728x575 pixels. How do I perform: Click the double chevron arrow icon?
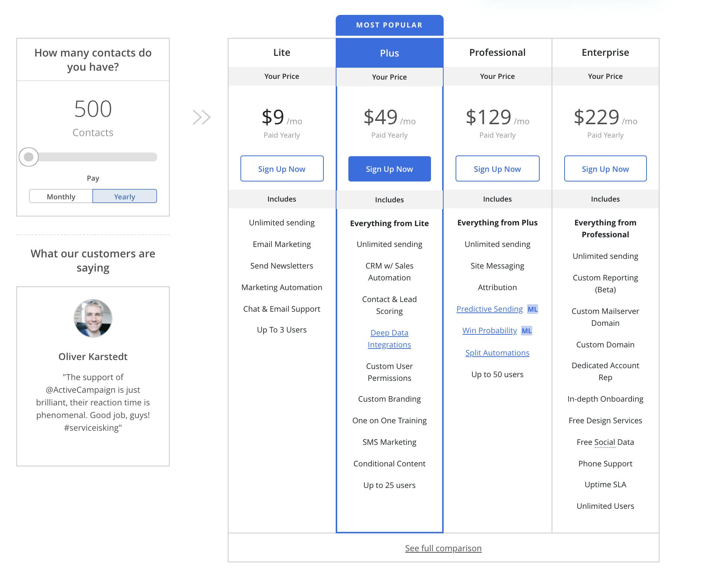[x=202, y=118]
